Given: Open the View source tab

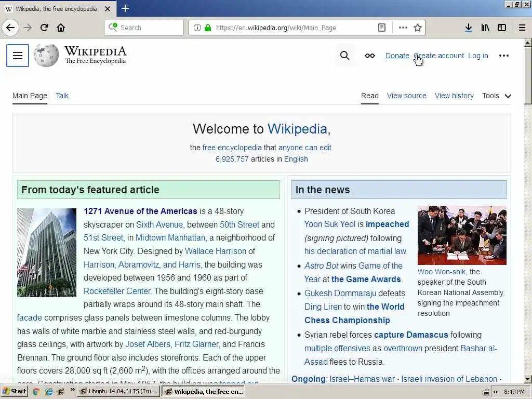Looking at the screenshot, I should (x=406, y=96).
